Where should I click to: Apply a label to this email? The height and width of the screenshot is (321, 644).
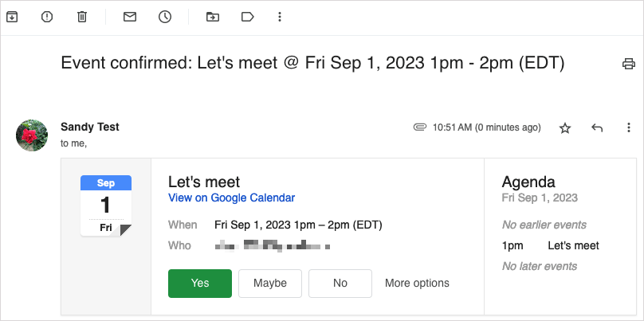click(x=247, y=17)
